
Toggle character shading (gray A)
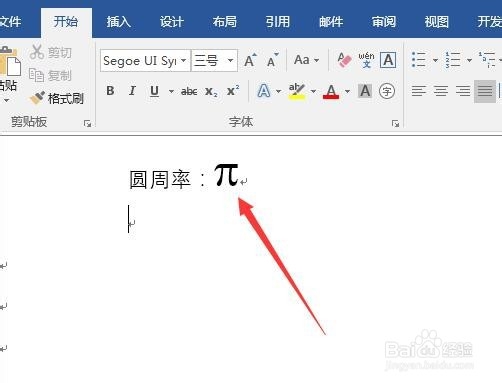pyautogui.click(x=365, y=91)
